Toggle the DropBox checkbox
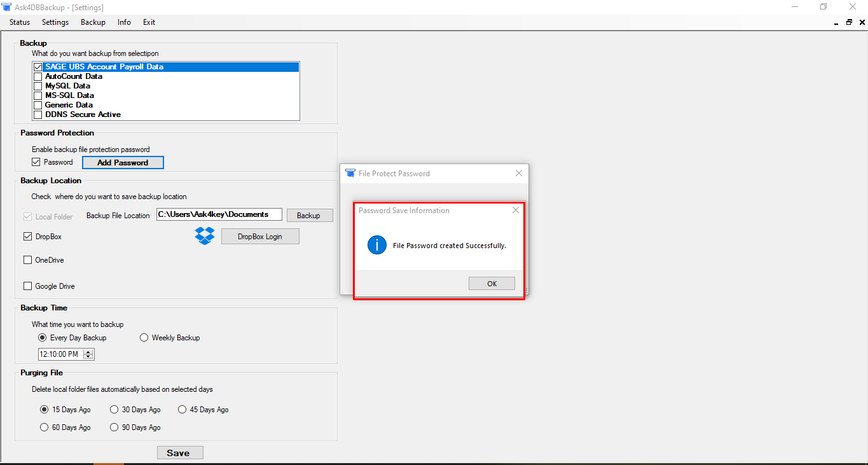Screen dimensions: 868x465 [x=27, y=237]
